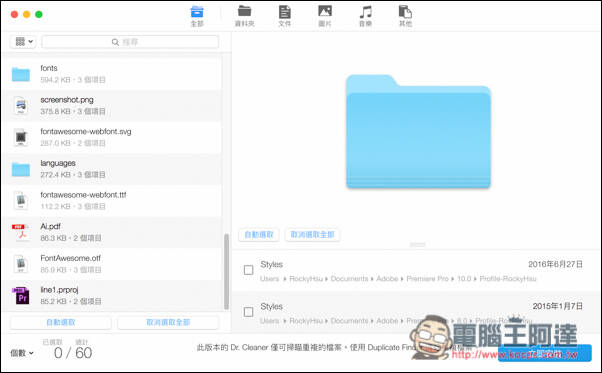Select the screenshot.png file icon
Screen dimensions: 602x373
pos(21,106)
